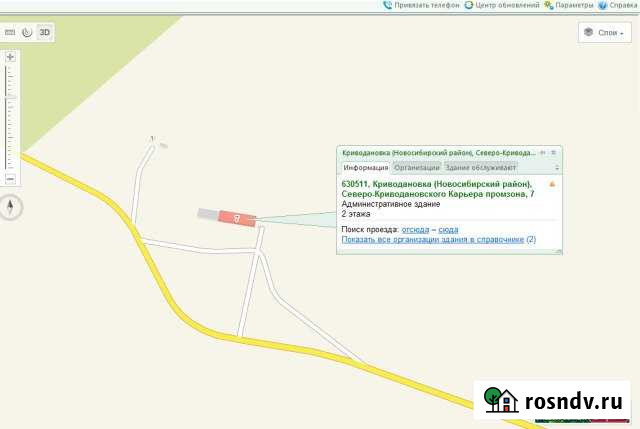Select the ruler measurement tool
Viewport: 640px width, 429px height.
[x=10, y=32]
